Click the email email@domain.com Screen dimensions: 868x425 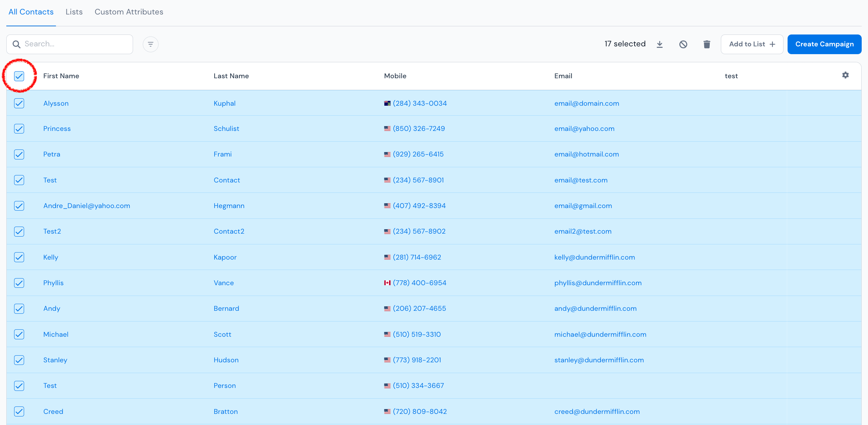click(587, 103)
